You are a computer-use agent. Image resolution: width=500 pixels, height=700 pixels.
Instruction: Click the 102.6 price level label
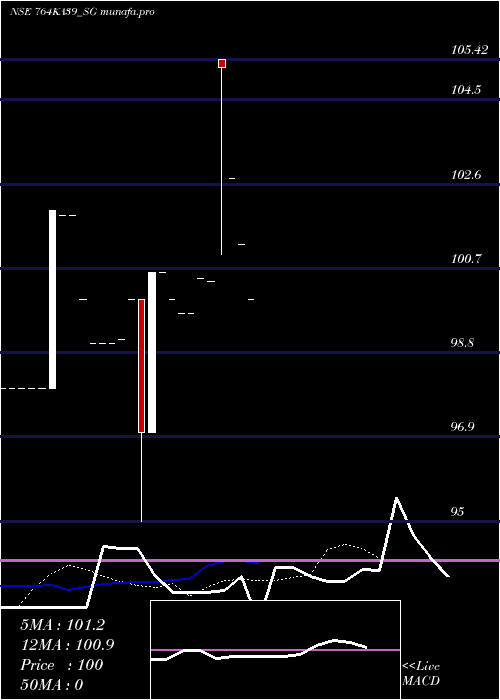(x=466, y=175)
